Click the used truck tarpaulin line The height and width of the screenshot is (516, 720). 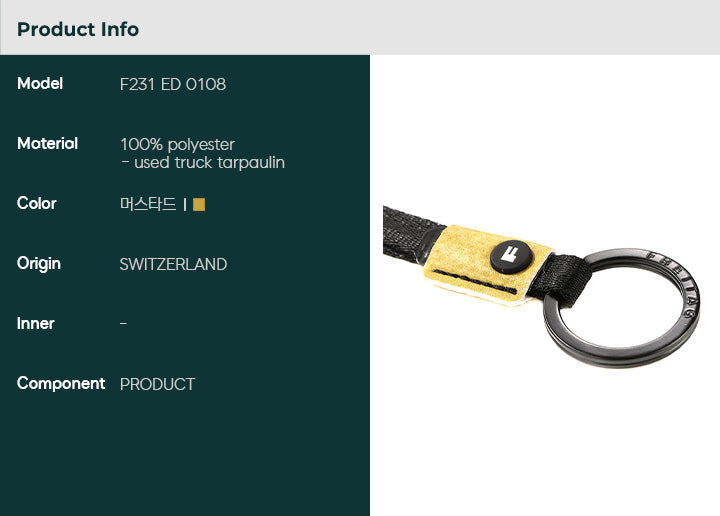point(202,163)
